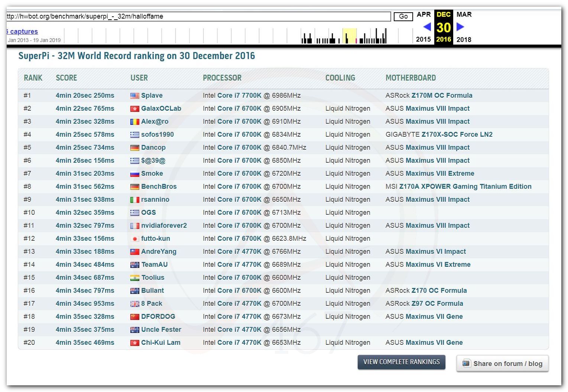568x392 pixels.
Task: Click the Wayback Go button
Action: pos(403,16)
